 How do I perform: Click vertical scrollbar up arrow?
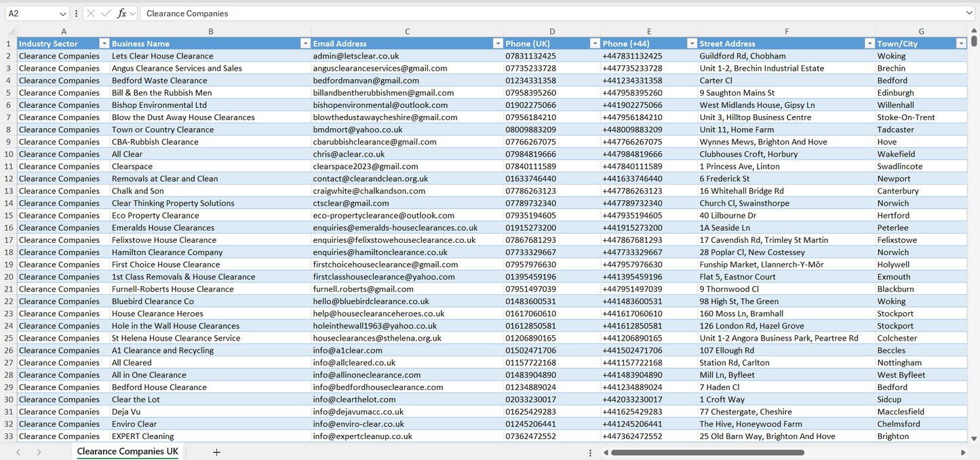[x=975, y=31]
